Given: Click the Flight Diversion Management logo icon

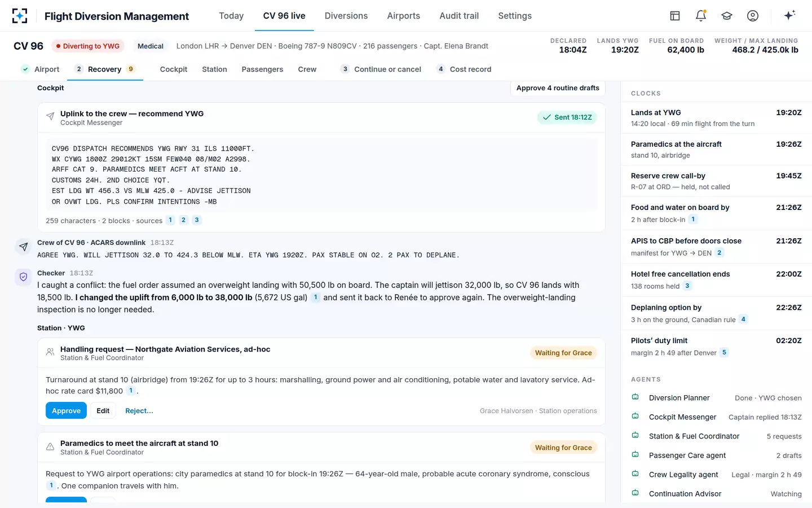Looking at the screenshot, I should (20, 16).
